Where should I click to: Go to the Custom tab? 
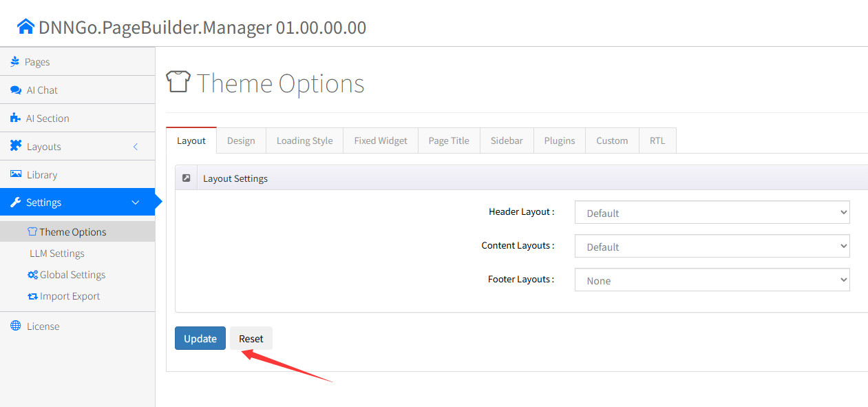[x=612, y=140]
